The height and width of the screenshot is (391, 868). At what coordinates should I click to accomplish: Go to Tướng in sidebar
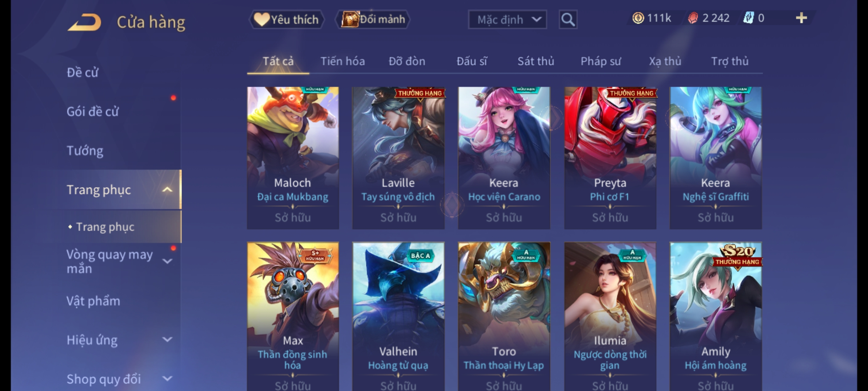point(85,151)
